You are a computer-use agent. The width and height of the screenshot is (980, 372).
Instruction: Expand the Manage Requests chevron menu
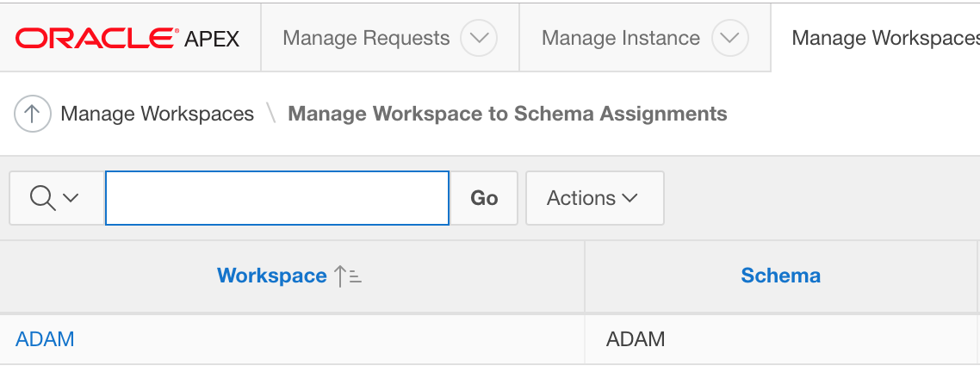coord(479,39)
